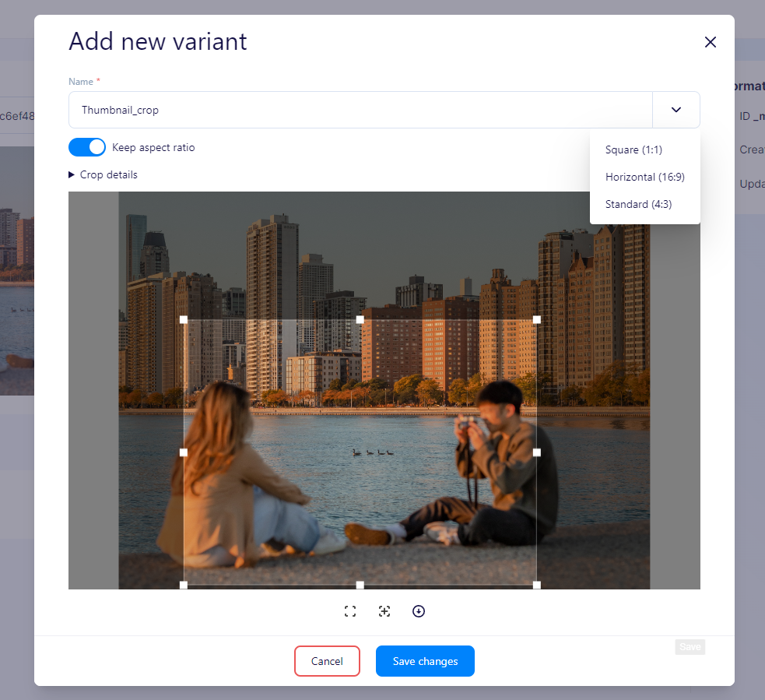Toggle the Keep aspect ratio switch
The height and width of the screenshot is (700, 765).
[x=87, y=147]
